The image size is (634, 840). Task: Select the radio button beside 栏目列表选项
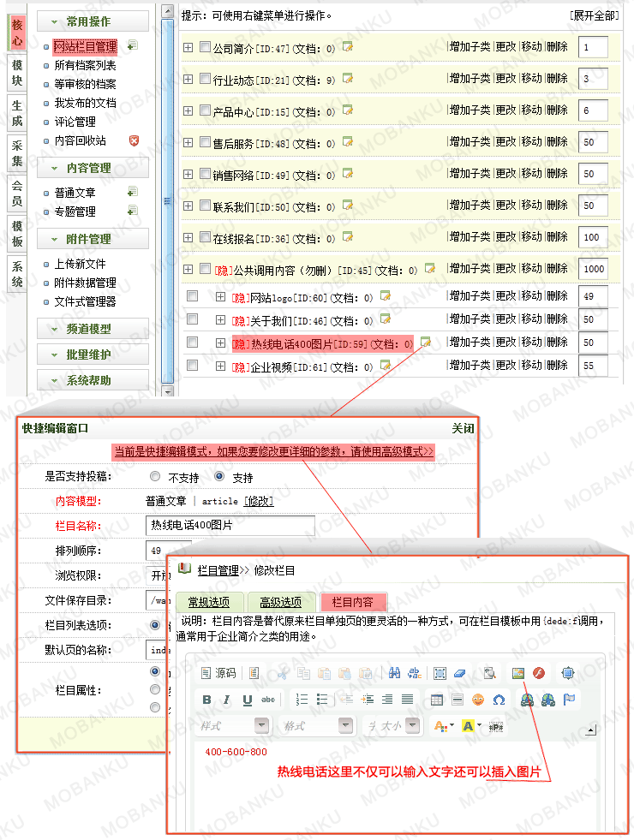(155, 624)
